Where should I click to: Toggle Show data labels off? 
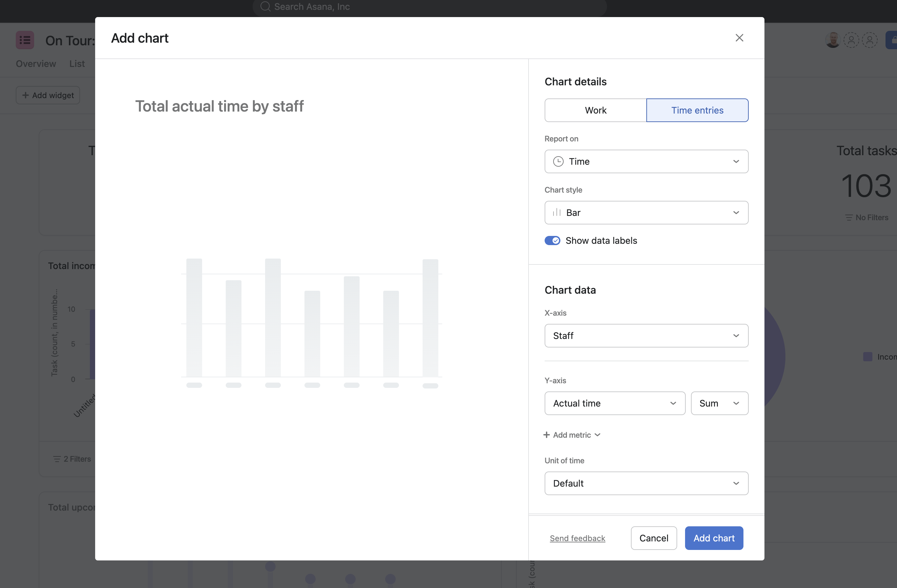click(x=552, y=241)
